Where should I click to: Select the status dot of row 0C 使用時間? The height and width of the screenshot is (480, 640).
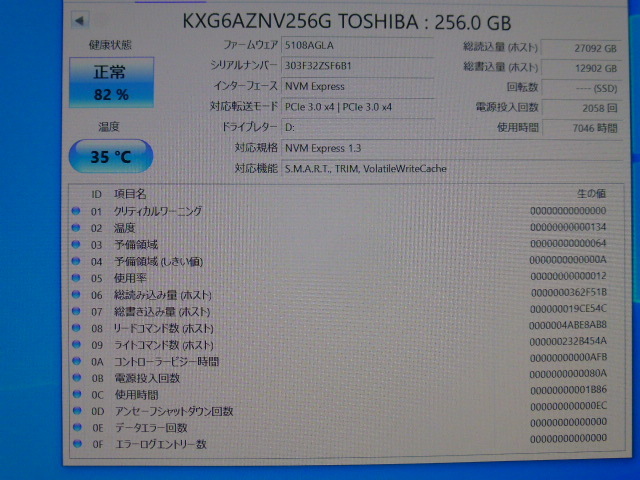(x=77, y=394)
